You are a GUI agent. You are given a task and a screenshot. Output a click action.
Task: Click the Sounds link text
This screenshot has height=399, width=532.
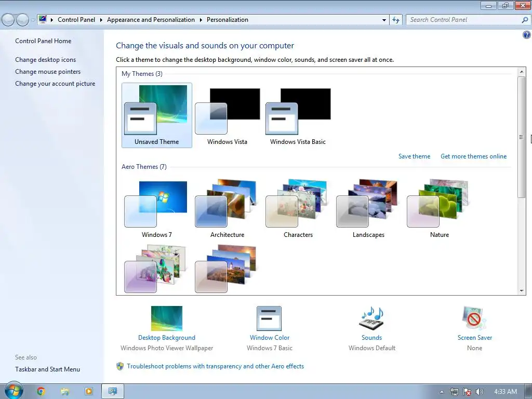(371, 338)
